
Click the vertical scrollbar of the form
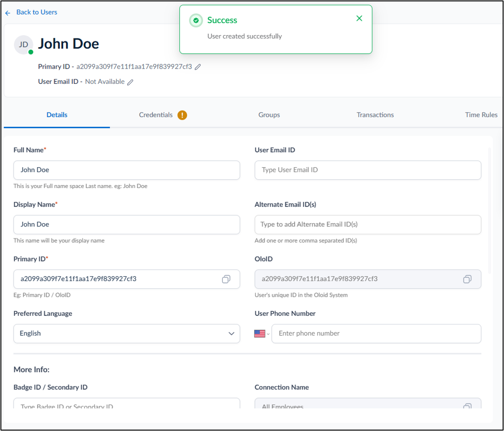(490, 210)
